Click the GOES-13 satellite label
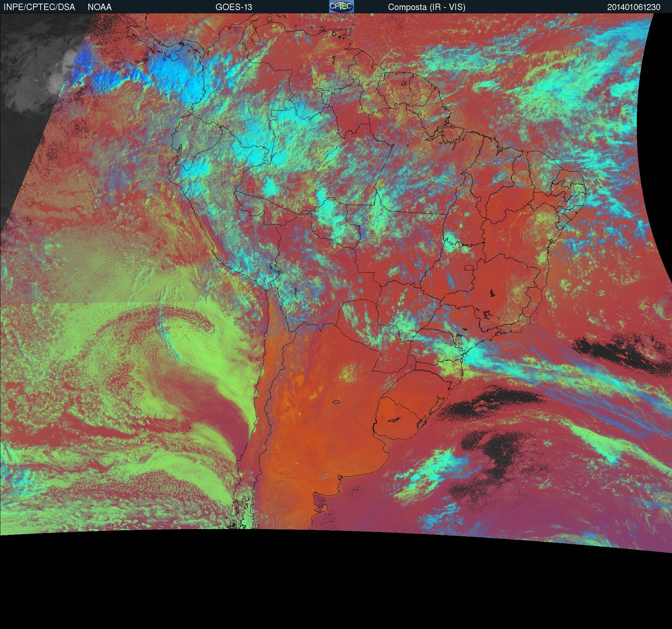The width and height of the screenshot is (672, 629). (x=234, y=7)
